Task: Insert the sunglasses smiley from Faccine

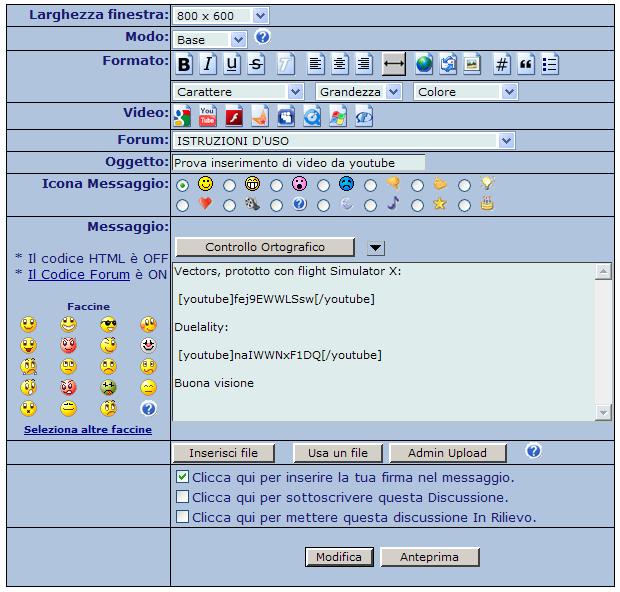Action: point(108,324)
